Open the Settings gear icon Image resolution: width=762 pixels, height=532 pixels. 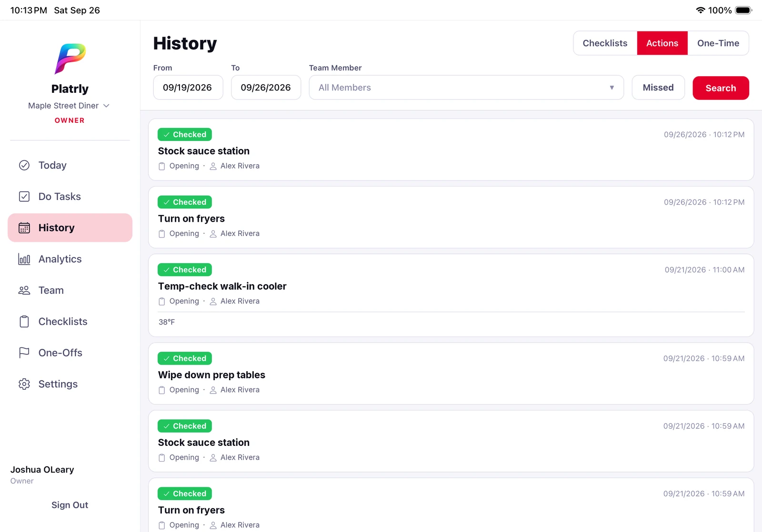tap(24, 384)
